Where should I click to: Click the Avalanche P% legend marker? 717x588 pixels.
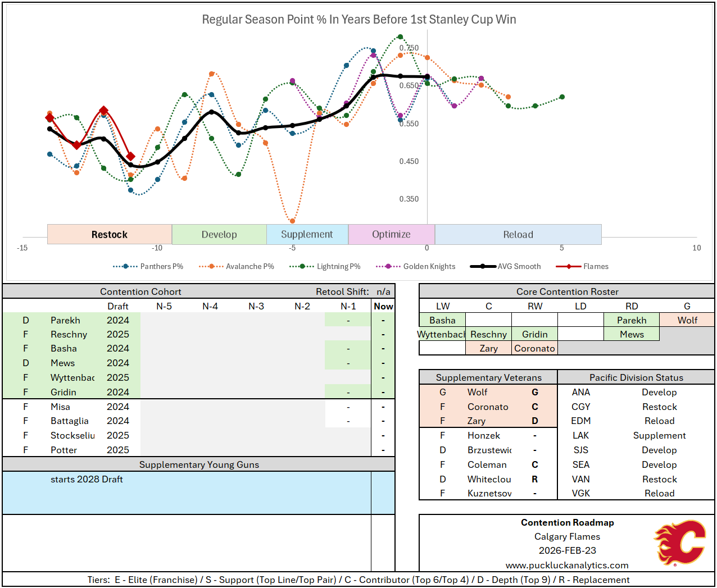[211, 266]
